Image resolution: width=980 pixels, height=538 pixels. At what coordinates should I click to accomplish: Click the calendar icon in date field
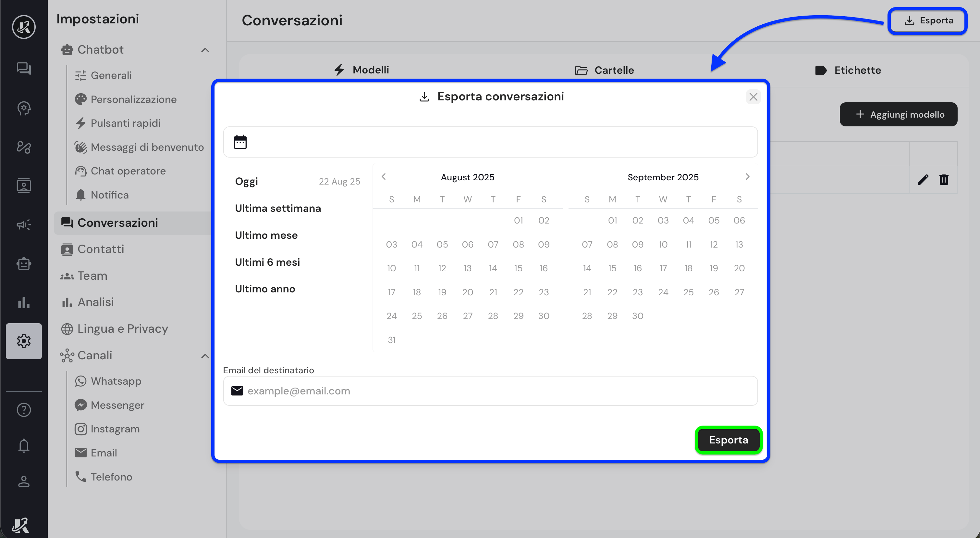tap(240, 142)
